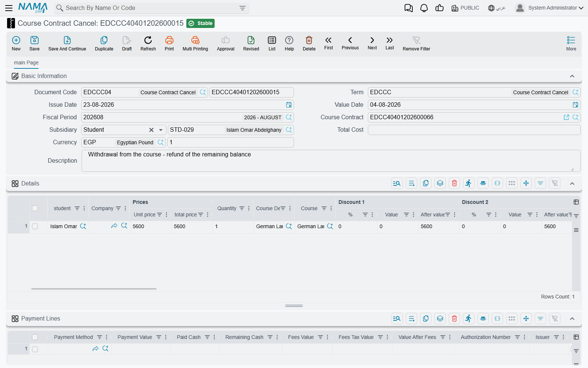Open the chat messages icon
The height and width of the screenshot is (368, 588).
[x=409, y=8]
